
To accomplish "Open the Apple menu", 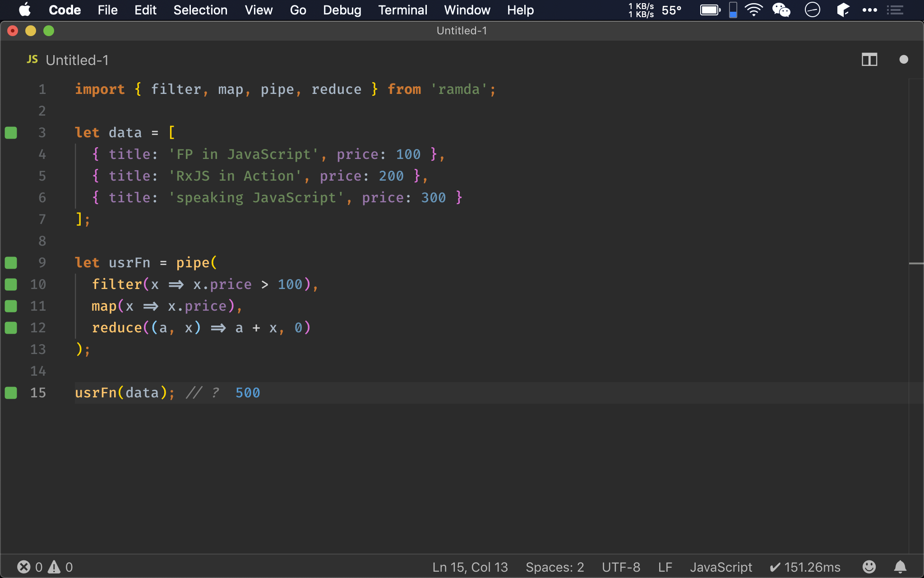I will (x=25, y=10).
